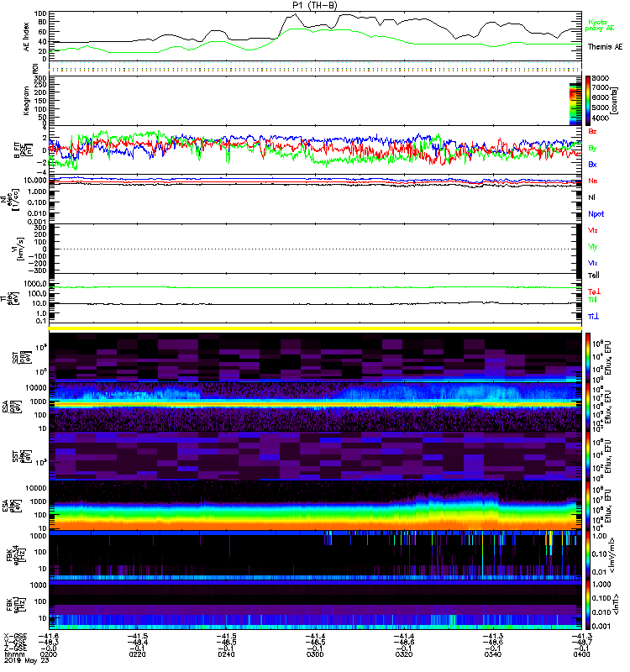This screenshot has height=672, width=630.
Task: Click the 0200 time tick label
Action: [x=49, y=654]
